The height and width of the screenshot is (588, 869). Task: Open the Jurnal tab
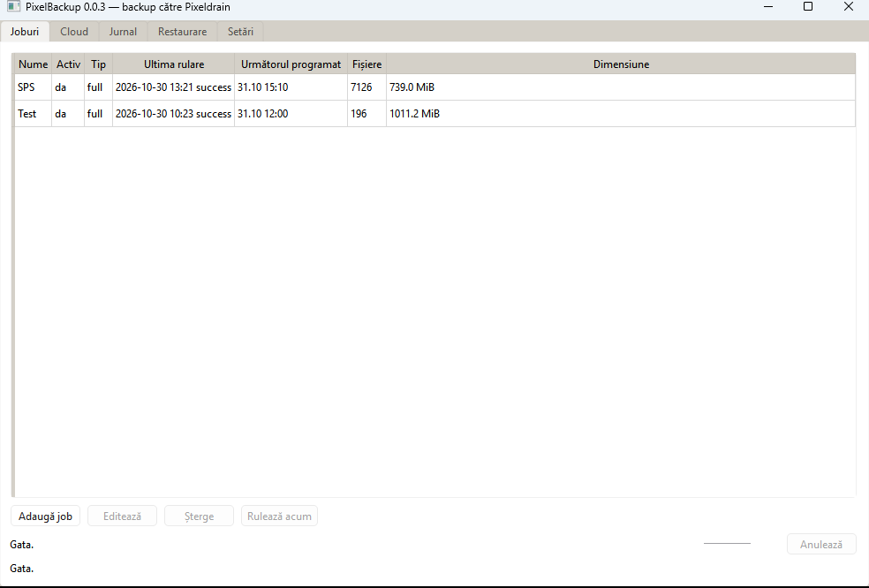pyautogui.click(x=123, y=32)
